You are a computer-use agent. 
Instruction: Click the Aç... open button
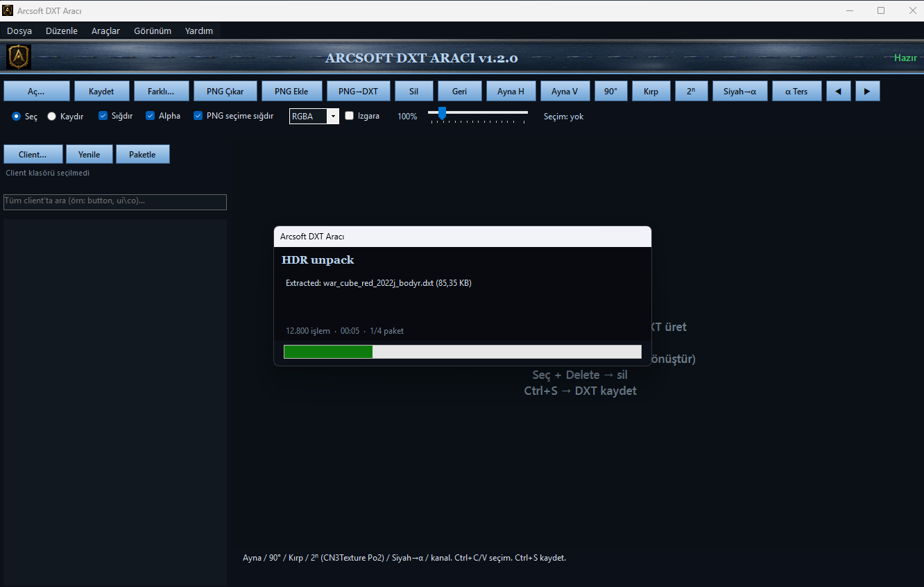click(x=37, y=91)
